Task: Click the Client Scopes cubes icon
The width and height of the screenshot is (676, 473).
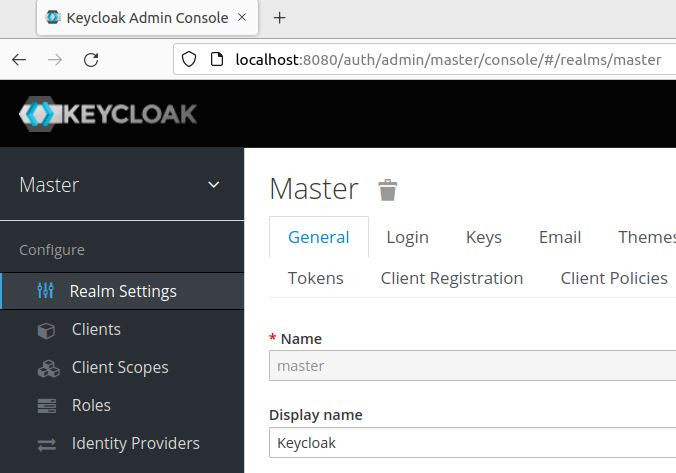Action: (48, 368)
